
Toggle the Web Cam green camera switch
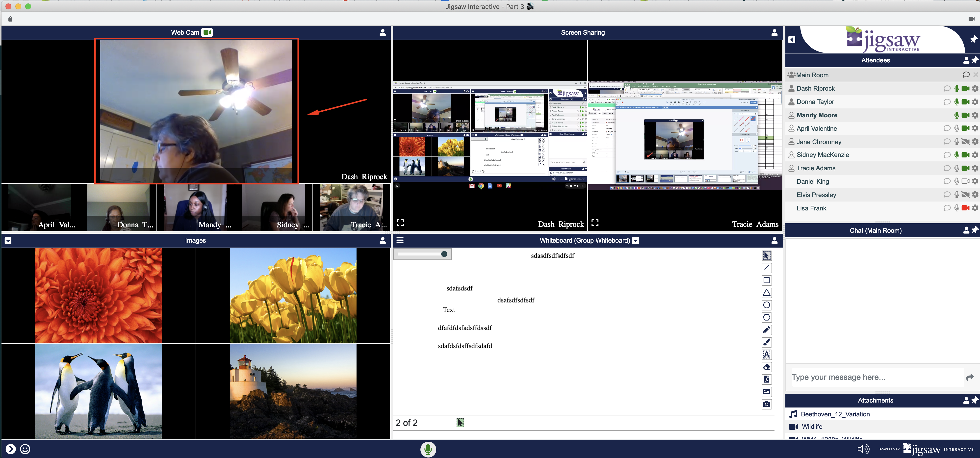coord(207,32)
